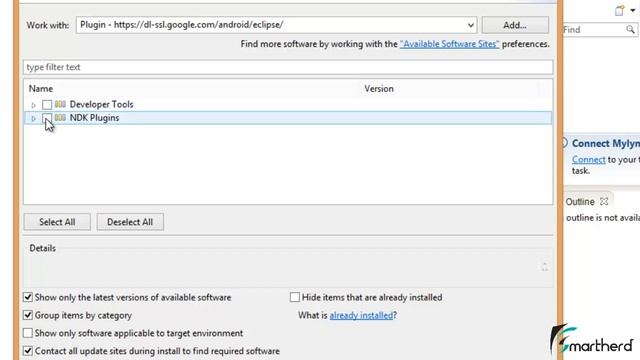Screen dimensions: 640x360
Task: Click the Deselect All button
Action: [x=130, y=222]
